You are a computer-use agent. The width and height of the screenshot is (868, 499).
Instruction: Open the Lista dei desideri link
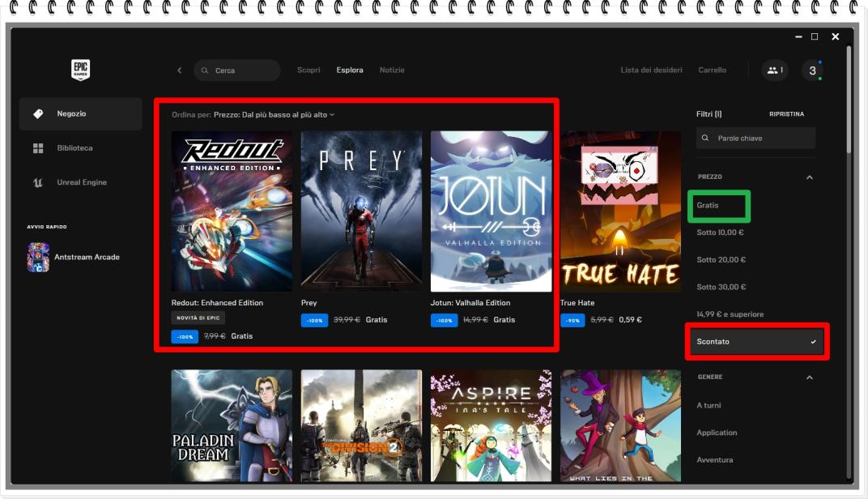[651, 70]
